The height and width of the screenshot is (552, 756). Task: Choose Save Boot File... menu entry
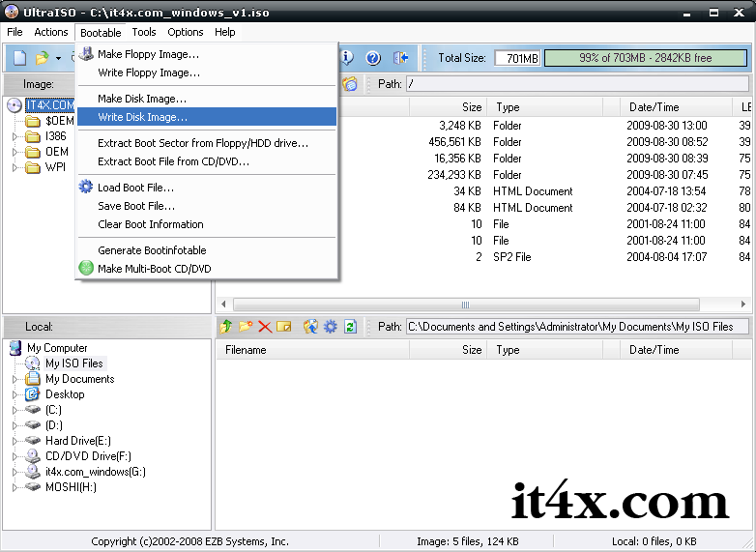207,206
